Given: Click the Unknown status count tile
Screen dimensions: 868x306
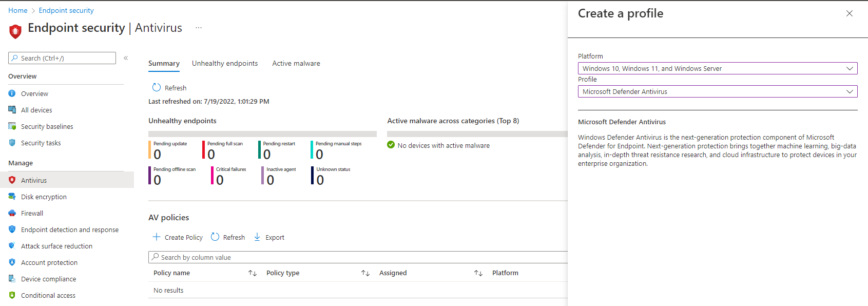Looking at the screenshot, I should coord(331,176).
